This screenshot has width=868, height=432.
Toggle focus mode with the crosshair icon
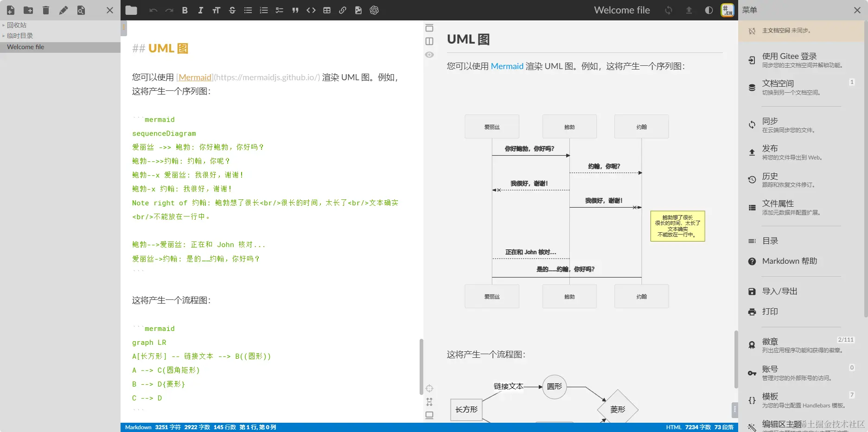(x=429, y=388)
